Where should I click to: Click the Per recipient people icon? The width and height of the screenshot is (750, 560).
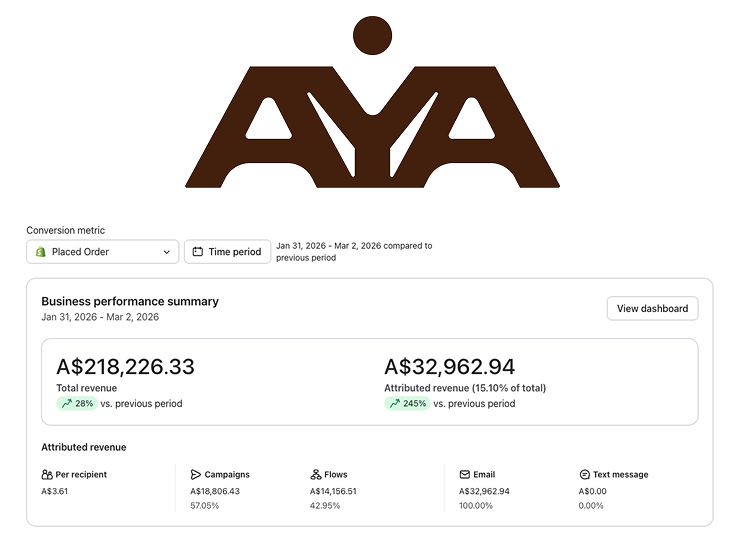coord(47,475)
